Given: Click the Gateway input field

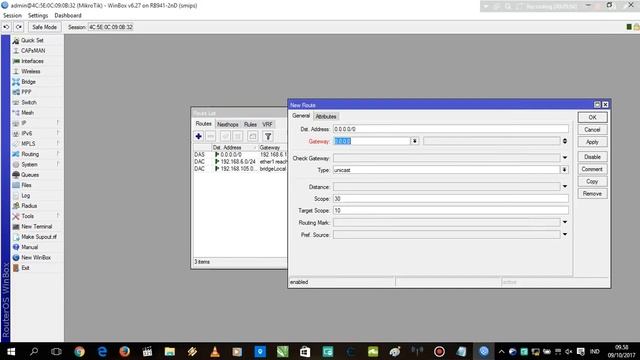Looking at the screenshot, I should coord(372,141).
